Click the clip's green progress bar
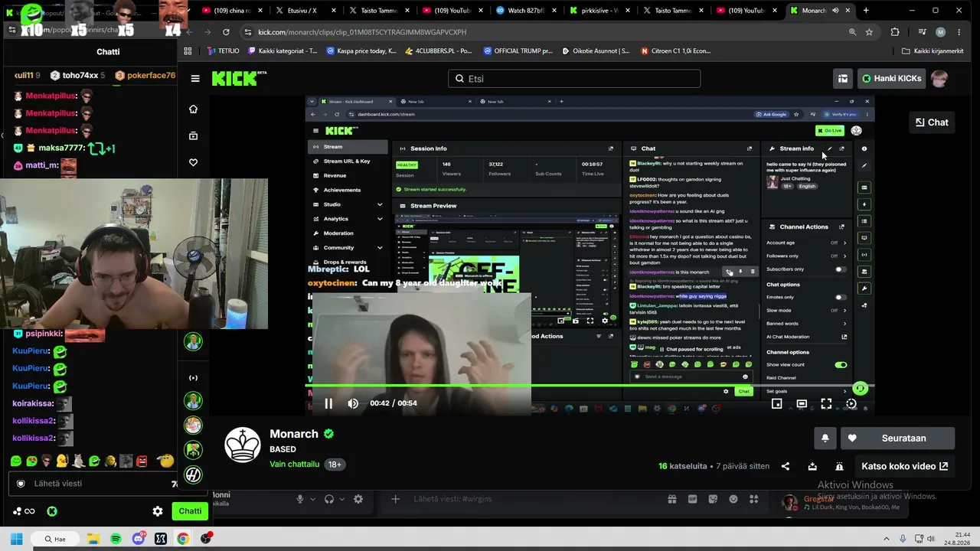The width and height of the screenshot is (980, 551). (590, 386)
